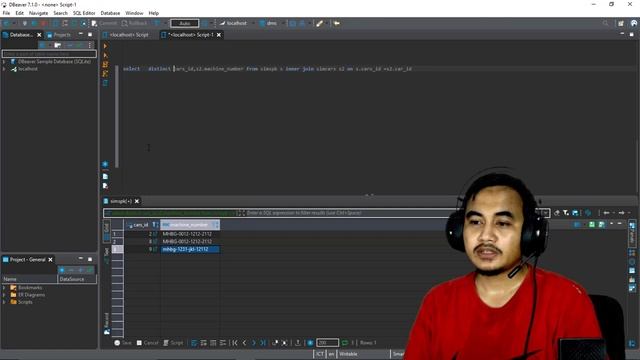Run the Execute script icon
Image resolution: width=640 pixels, height=360 pixels.
click(x=105, y=64)
